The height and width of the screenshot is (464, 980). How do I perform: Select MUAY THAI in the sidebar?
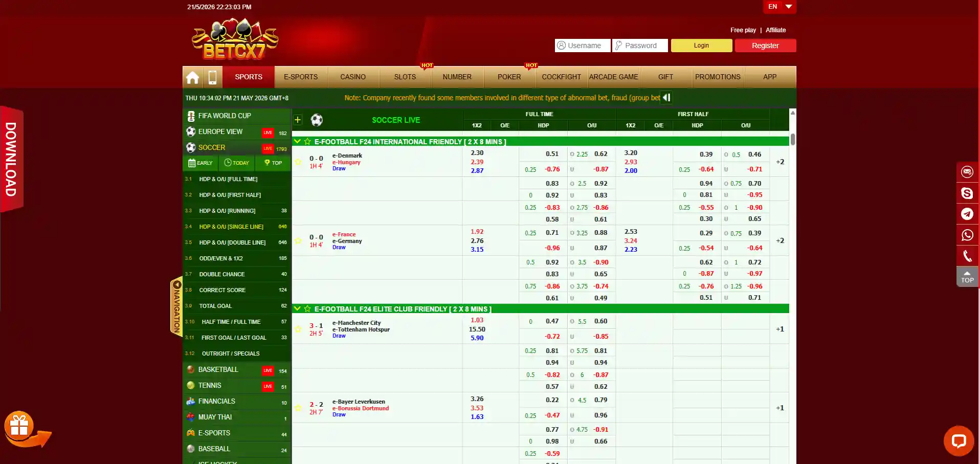click(237, 417)
